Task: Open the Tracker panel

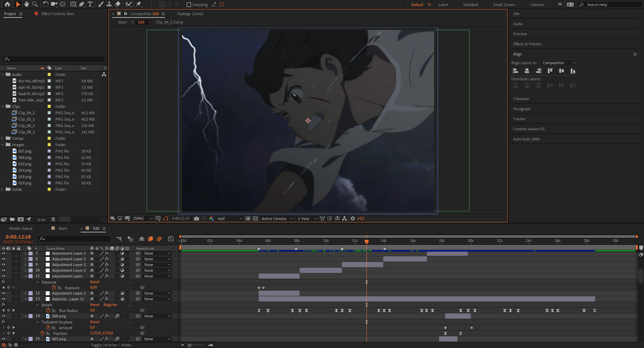Action: pos(519,119)
